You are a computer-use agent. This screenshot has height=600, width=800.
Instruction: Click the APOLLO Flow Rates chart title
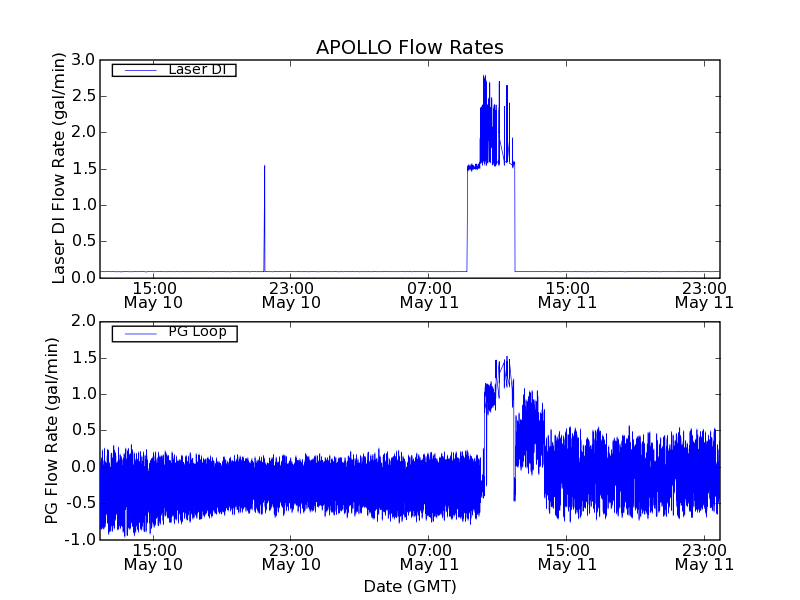pyautogui.click(x=409, y=47)
